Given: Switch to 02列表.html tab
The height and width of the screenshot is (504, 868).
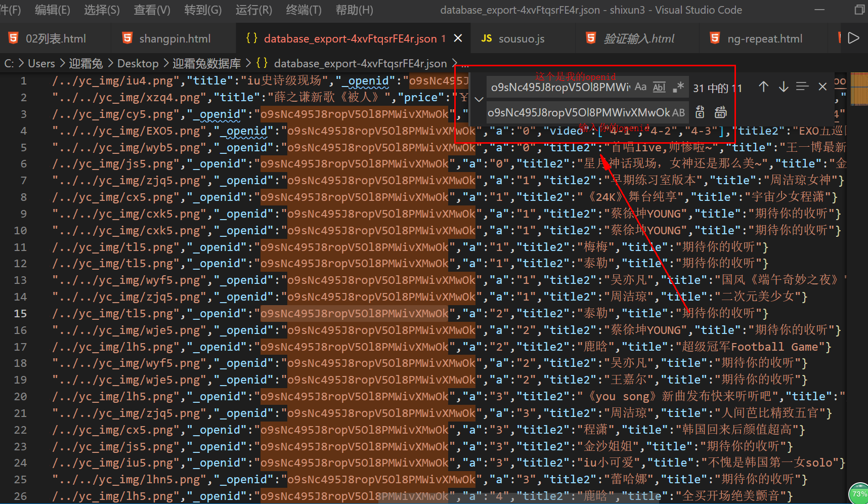Looking at the screenshot, I should pos(56,38).
